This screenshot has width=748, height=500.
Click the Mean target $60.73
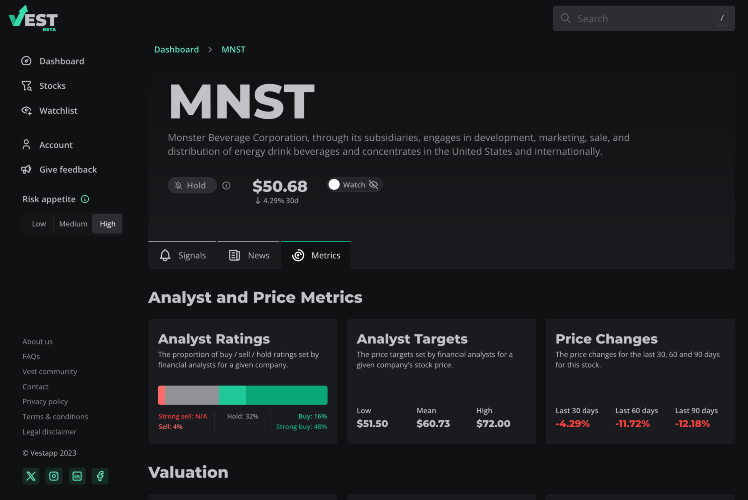pyautogui.click(x=433, y=423)
